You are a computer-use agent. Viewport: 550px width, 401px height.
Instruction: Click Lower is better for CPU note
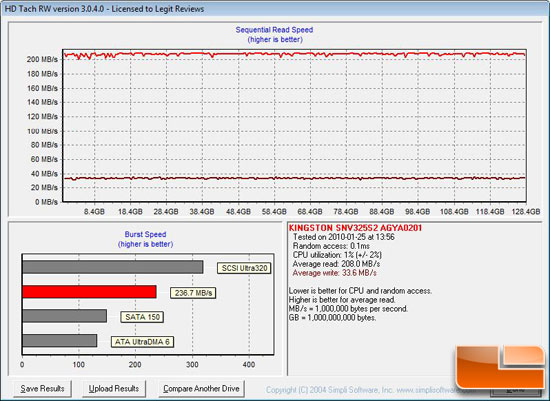pos(360,291)
